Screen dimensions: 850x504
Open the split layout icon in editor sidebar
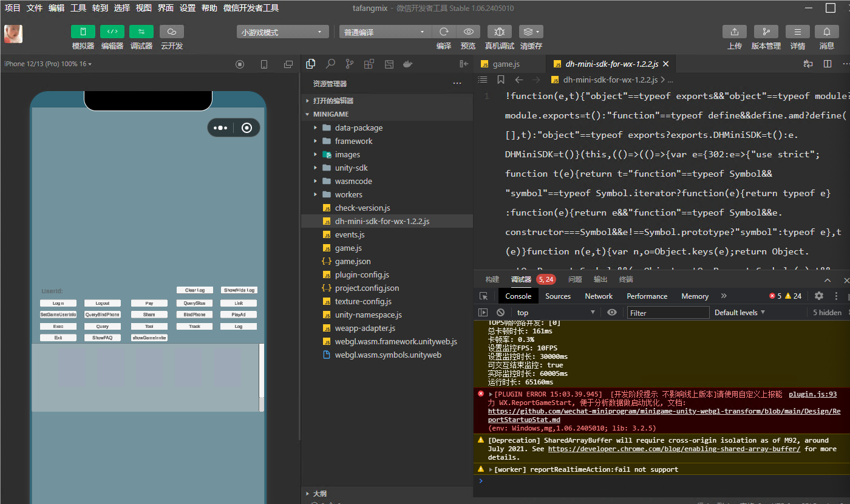[369, 64]
